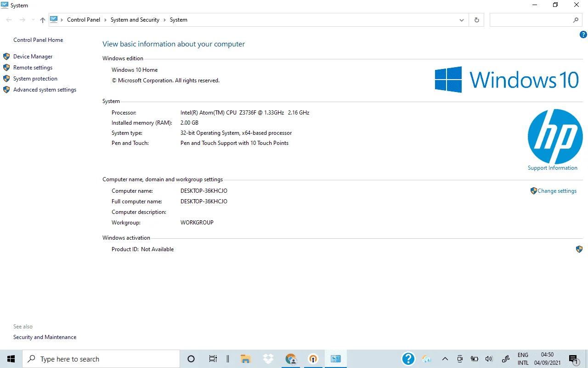Click the weather cloud icon on taskbar
The width and height of the screenshot is (588, 368).
pyautogui.click(x=427, y=359)
